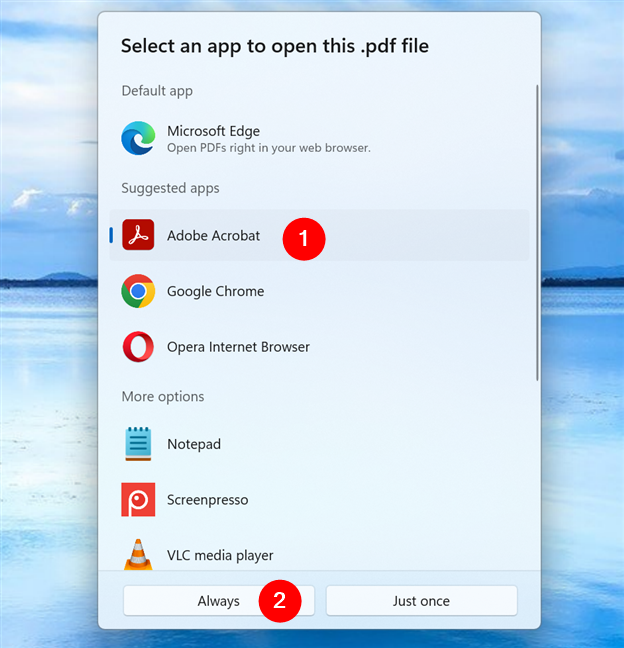
Task: Choose the Screenpresso icon
Action: 138,500
